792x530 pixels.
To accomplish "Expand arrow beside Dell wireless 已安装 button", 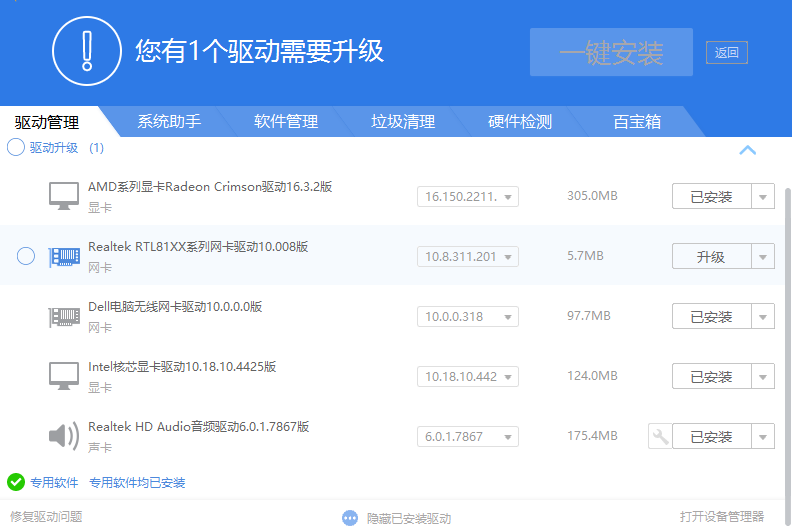I will (x=763, y=317).
